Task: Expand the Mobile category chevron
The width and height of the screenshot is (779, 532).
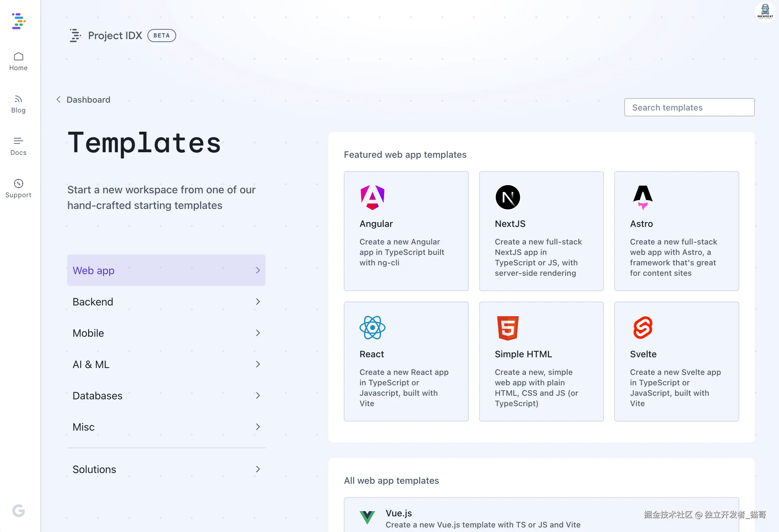Action: (x=258, y=333)
